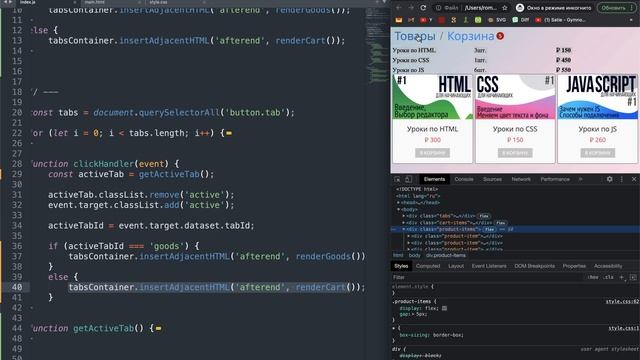
Task: Open the Event Listeners tab
Action: (x=489, y=266)
